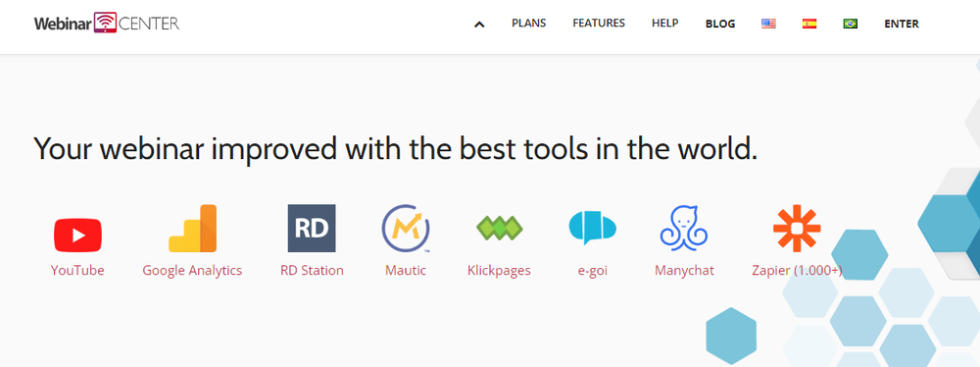The width and height of the screenshot is (980, 367).
Task: Open the Mautic text link
Action: 406,271
